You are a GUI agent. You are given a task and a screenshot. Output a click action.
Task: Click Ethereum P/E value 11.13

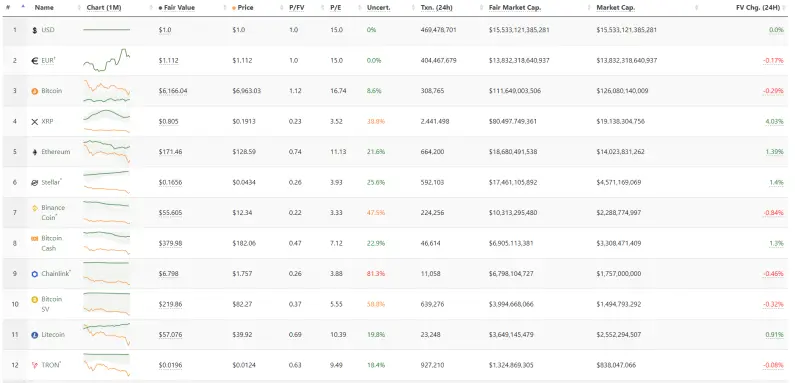click(338, 152)
